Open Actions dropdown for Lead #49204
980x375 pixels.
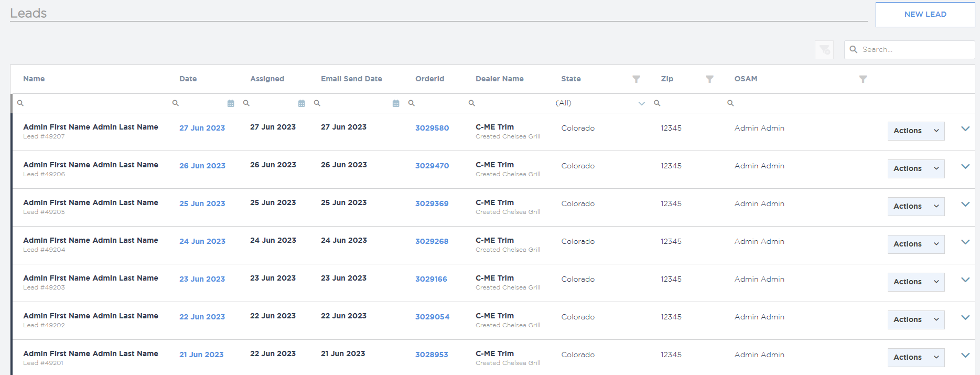click(916, 244)
